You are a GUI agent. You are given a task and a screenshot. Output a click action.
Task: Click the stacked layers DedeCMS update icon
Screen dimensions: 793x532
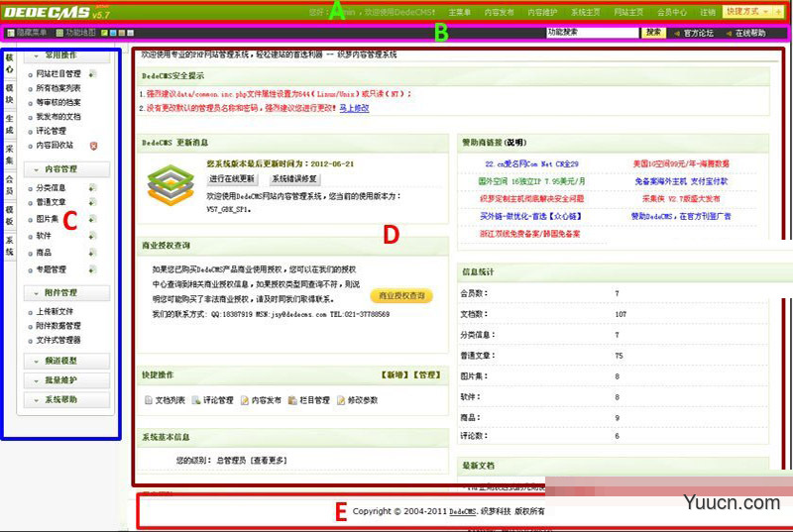coord(170,185)
